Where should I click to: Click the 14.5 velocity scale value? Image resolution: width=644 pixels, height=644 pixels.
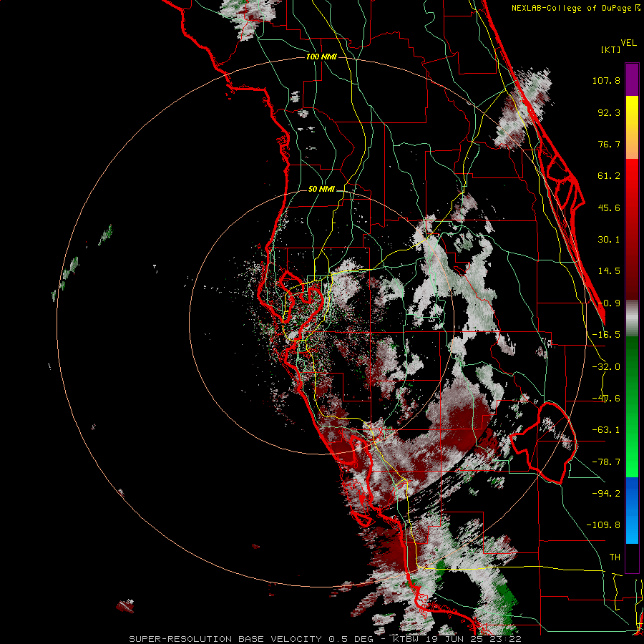coord(609,271)
